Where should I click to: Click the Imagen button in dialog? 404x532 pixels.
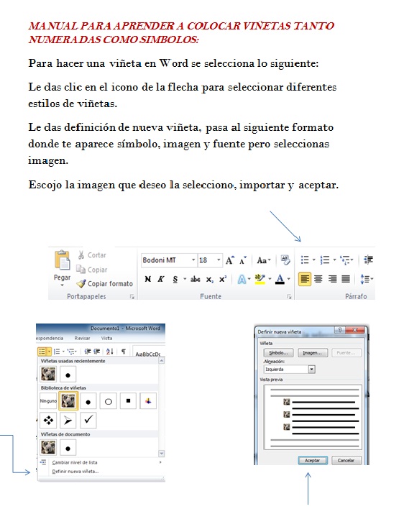coord(313,353)
